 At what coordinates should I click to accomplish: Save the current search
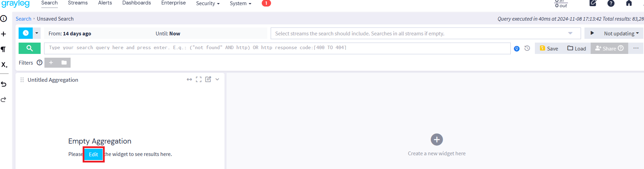549,48
